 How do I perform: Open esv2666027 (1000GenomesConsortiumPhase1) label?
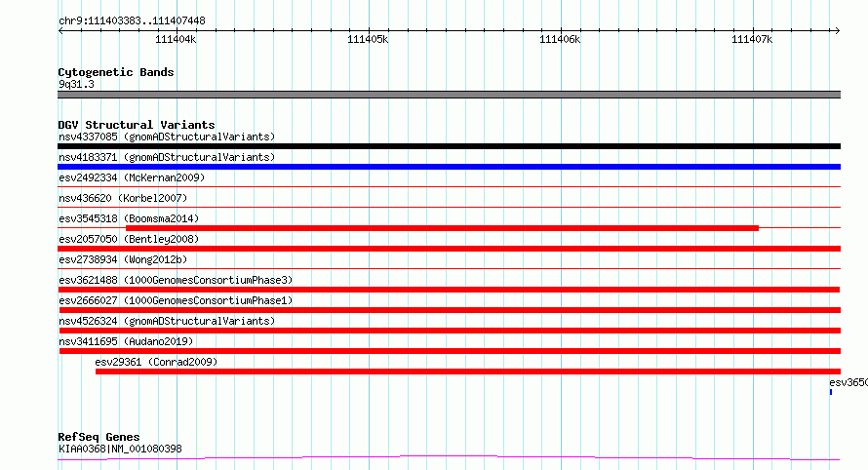[x=176, y=300]
